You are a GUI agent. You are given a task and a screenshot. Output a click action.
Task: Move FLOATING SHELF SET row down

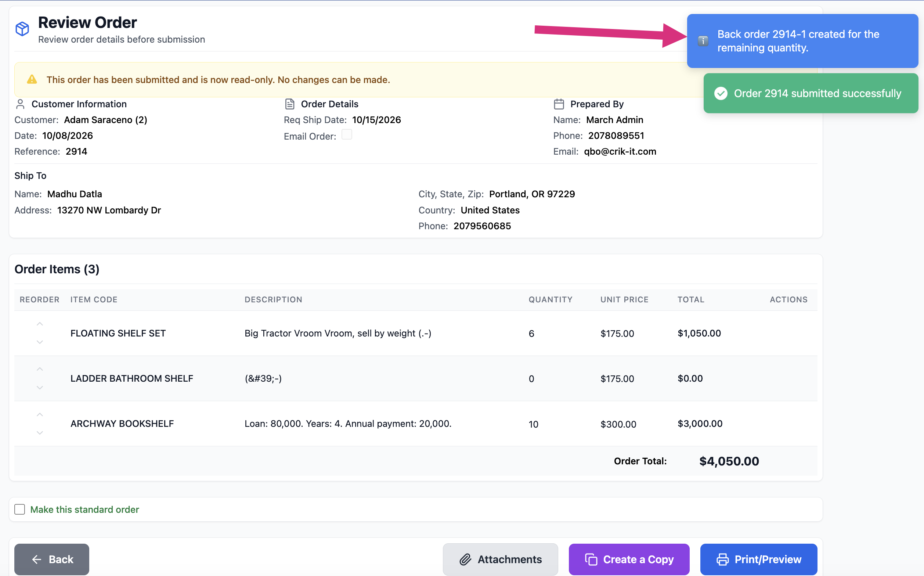[x=40, y=342]
